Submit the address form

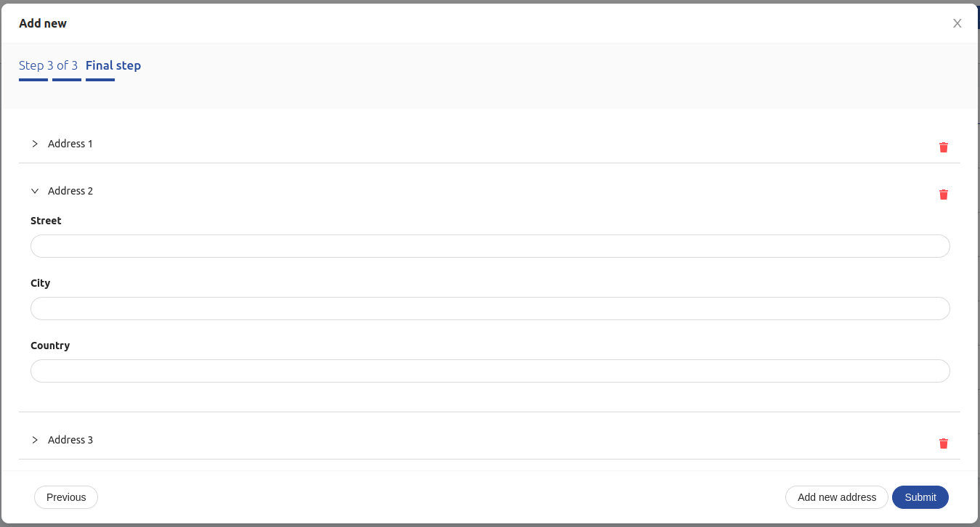point(920,497)
